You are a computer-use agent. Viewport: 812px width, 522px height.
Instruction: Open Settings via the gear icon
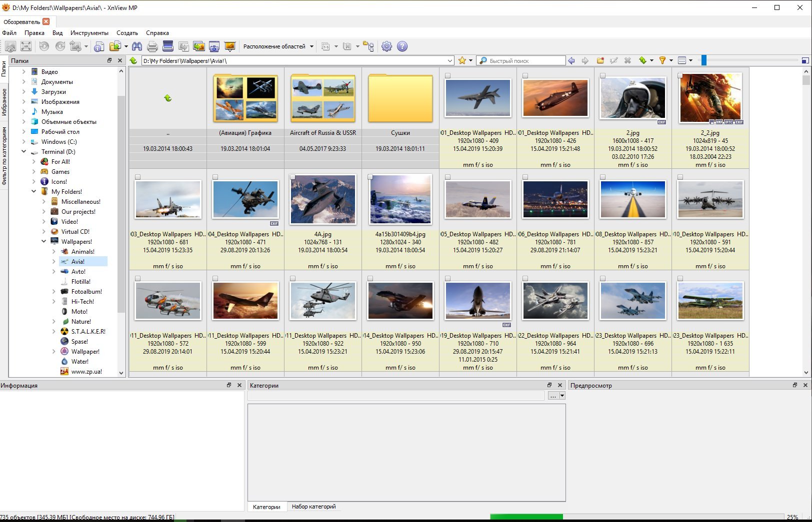(386, 46)
